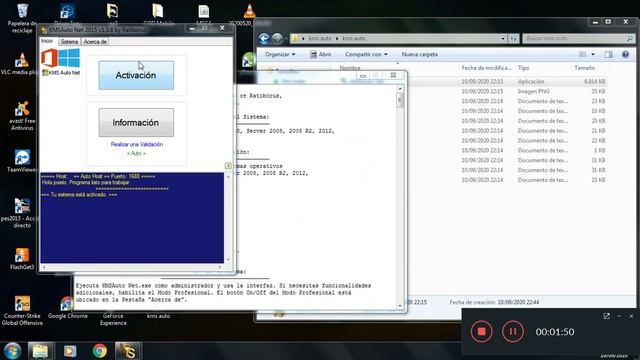Click the Información button in KMSAuto
The height and width of the screenshot is (360, 640).
[x=136, y=122]
